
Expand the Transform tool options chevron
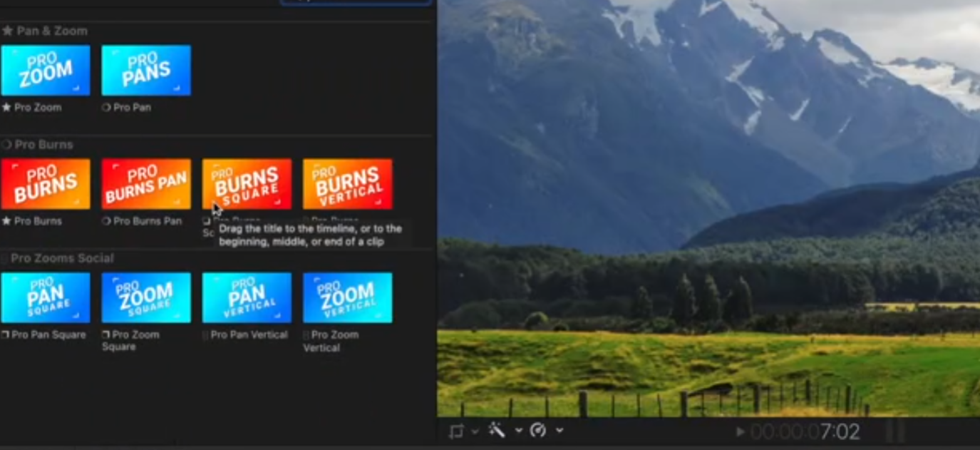(x=475, y=431)
